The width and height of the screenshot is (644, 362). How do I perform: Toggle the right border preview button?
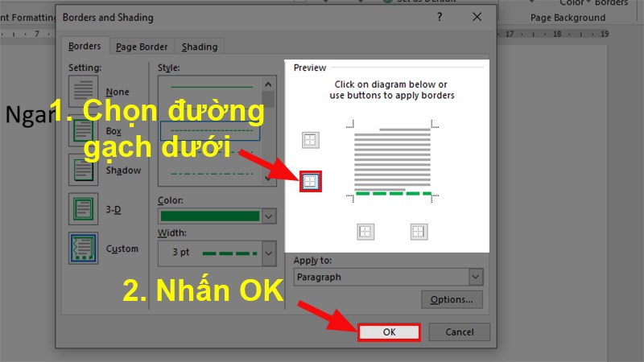pyautogui.click(x=418, y=232)
